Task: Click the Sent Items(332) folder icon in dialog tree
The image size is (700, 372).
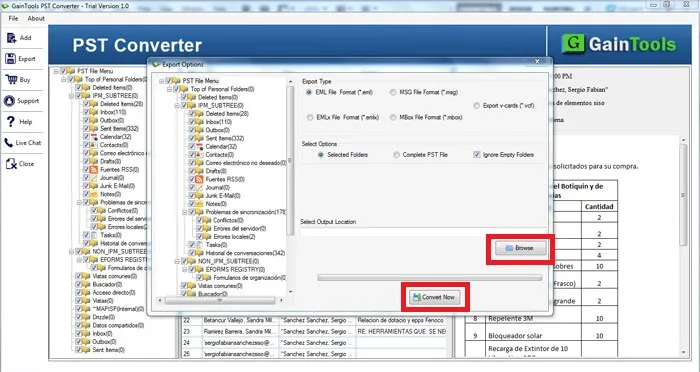Action: 200,138
